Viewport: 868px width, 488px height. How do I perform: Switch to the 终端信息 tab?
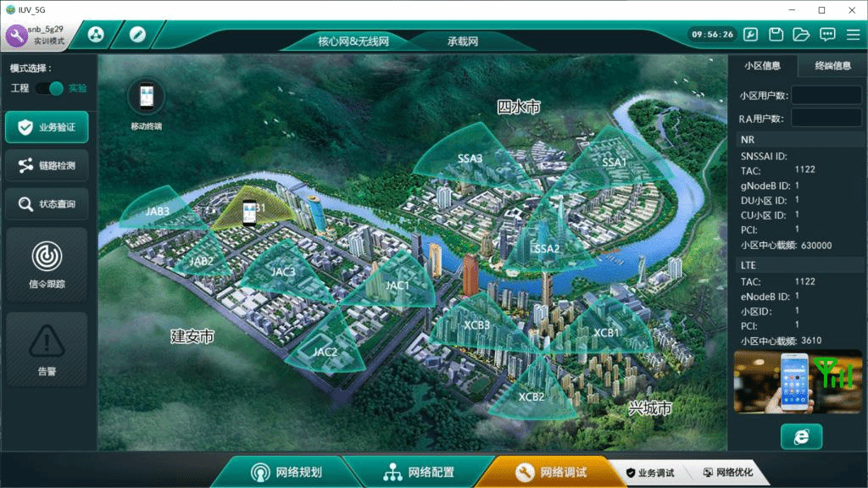pos(832,65)
